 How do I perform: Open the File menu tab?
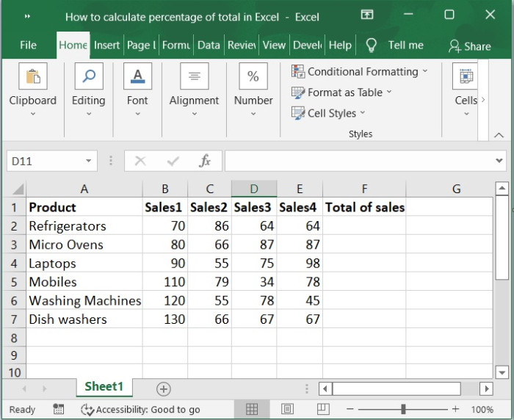tap(28, 46)
